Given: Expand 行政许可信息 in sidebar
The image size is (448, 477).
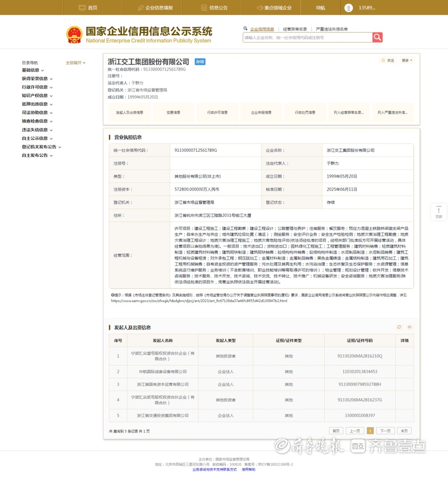Looking at the screenshot, I should [37, 87].
